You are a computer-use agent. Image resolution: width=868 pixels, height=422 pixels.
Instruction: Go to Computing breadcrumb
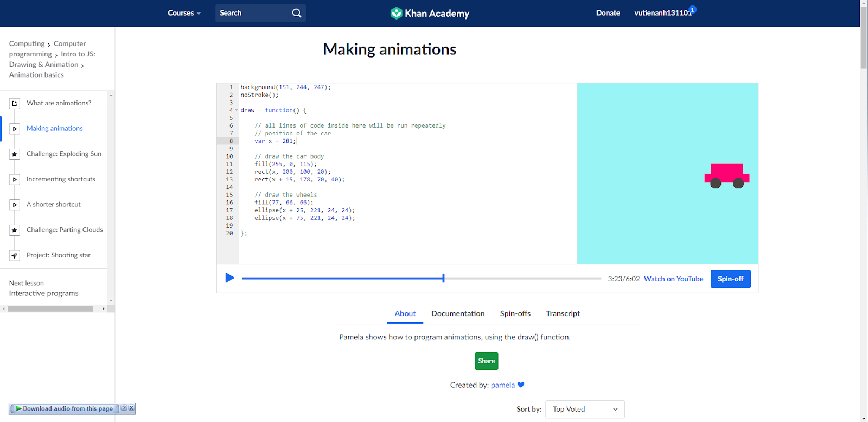(27, 43)
